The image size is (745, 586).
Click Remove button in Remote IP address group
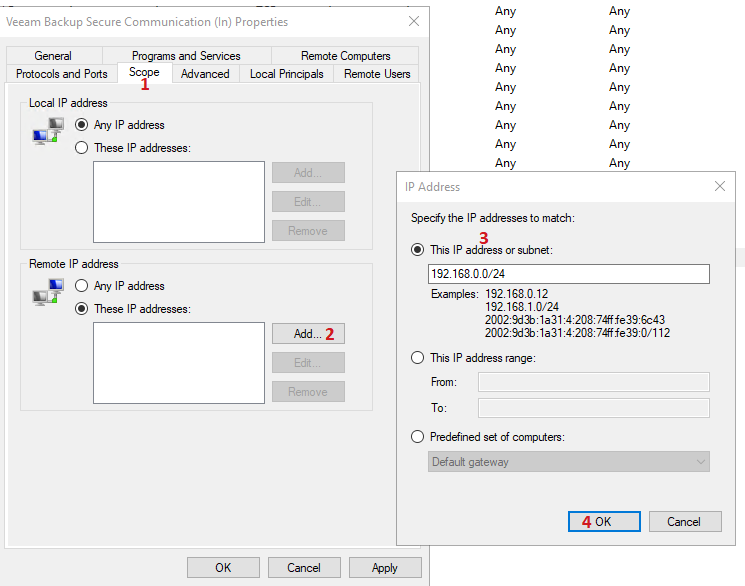click(x=308, y=392)
